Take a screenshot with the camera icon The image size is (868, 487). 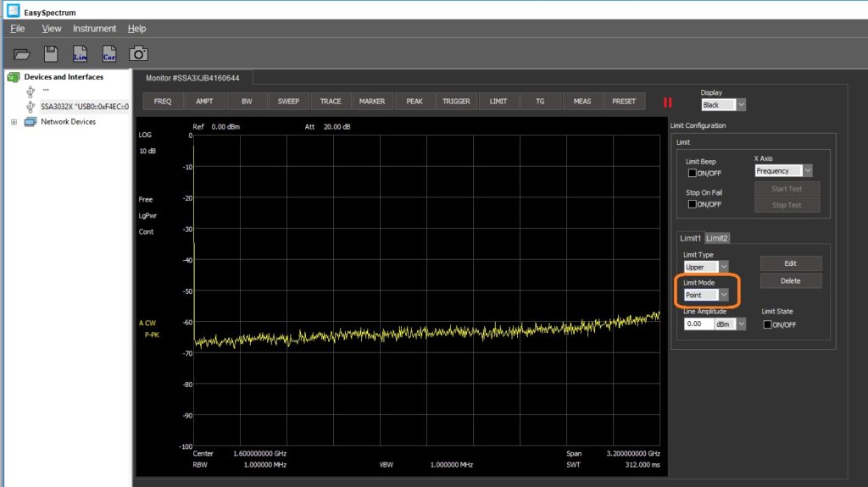coord(138,54)
